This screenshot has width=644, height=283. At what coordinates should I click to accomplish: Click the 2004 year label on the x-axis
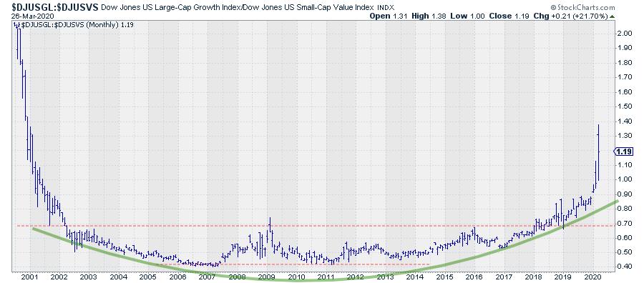click(x=119, y=277)
